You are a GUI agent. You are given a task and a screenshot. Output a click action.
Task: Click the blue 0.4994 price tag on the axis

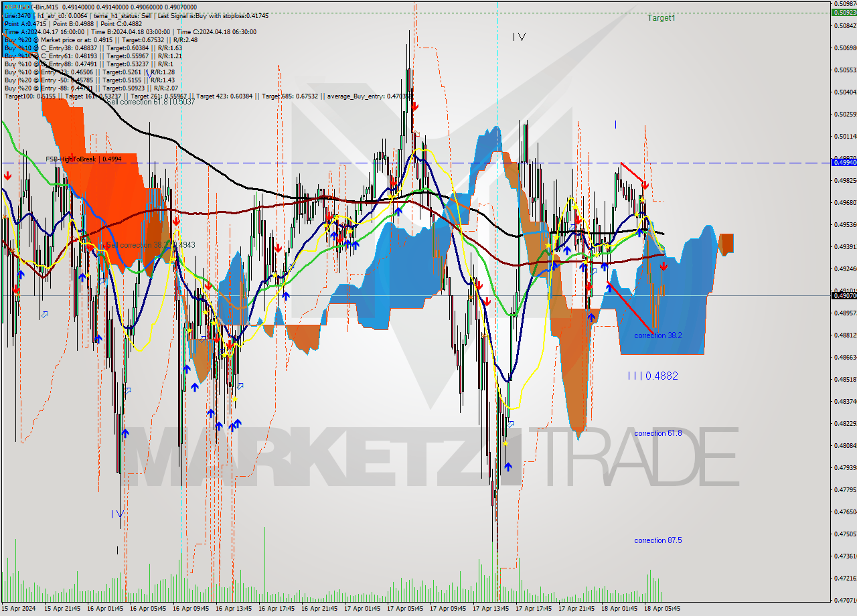843,162
